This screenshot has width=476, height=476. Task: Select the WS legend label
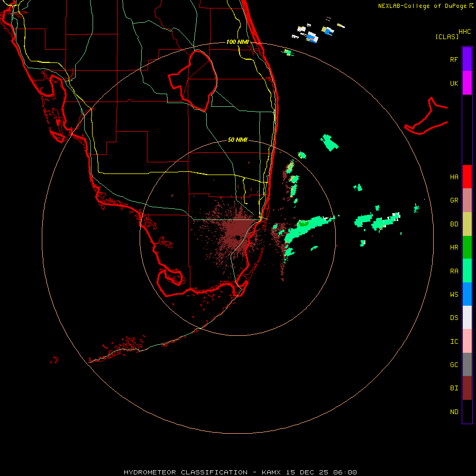pos(454,294)
